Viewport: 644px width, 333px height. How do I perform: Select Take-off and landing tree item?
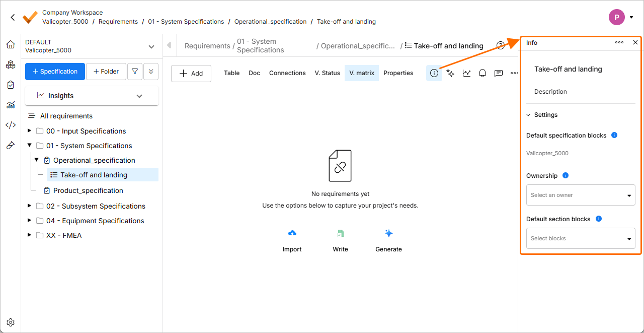click(103, 175)
